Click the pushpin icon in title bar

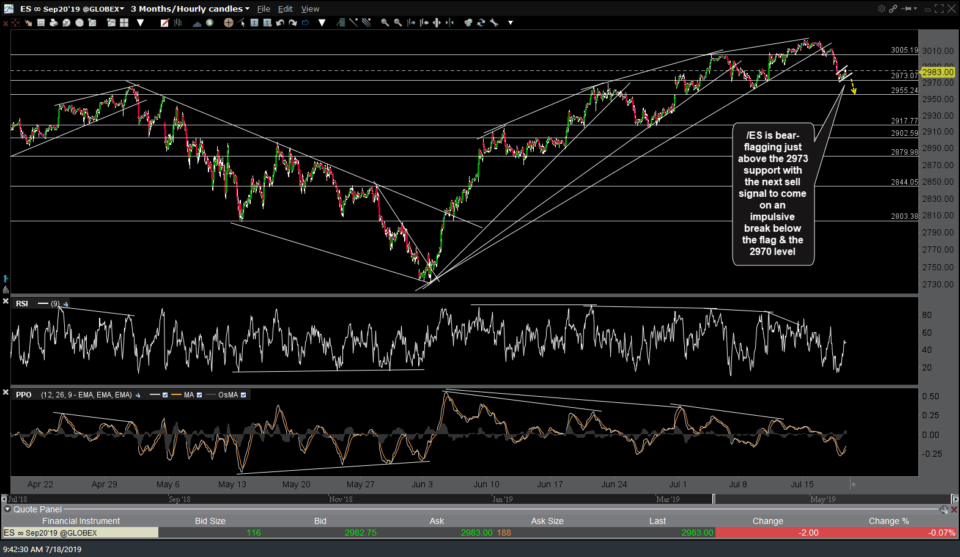click(x=907, y=9)
